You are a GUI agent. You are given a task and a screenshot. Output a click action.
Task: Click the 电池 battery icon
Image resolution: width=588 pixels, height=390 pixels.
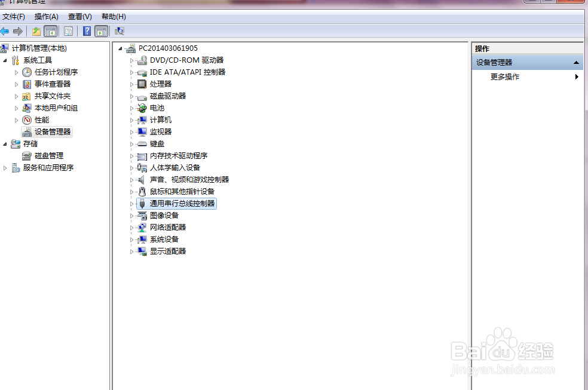pos(142,108)
